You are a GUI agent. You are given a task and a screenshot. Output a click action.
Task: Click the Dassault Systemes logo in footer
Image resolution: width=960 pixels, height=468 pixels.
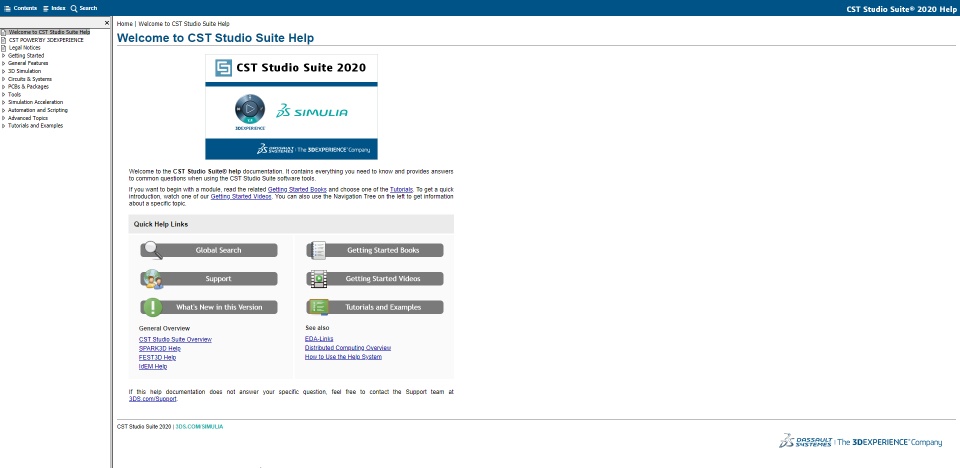click(x=860, y=441)
